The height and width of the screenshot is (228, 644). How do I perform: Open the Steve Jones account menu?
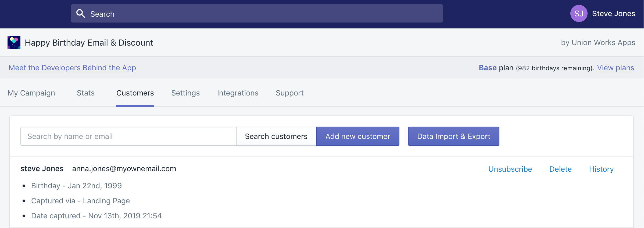(x=613, y=14)
